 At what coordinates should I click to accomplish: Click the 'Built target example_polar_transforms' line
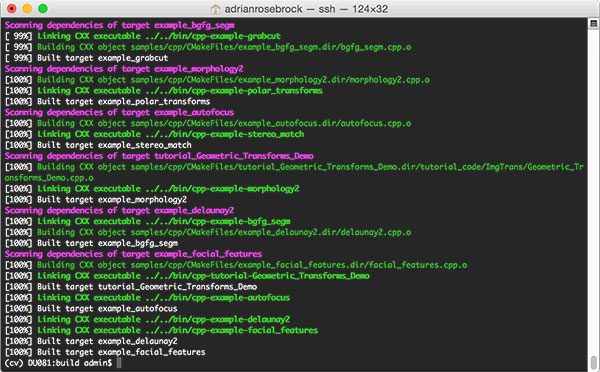pyautogui.click(x=108, y=102)
